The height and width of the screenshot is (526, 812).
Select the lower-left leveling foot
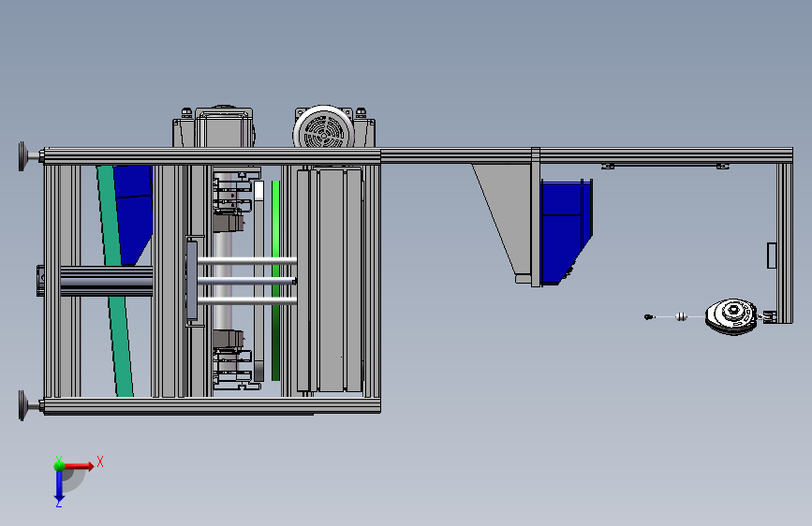tap(29, 405)
